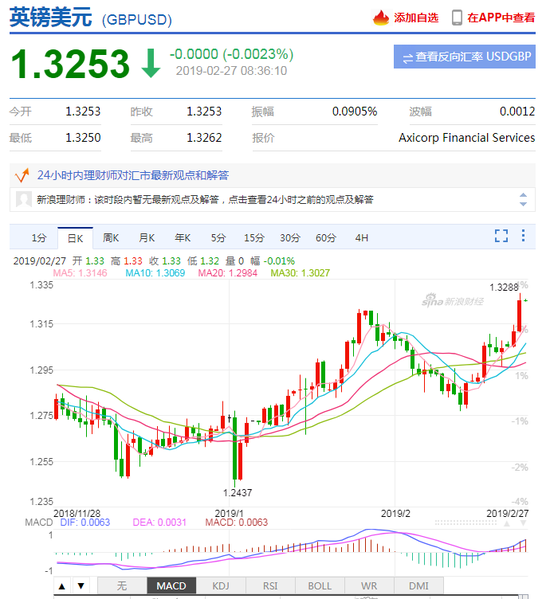Click Axicorp Financial Services quote provider
Image resolution: width=550 pixels, height=599 pixels.
467,138
